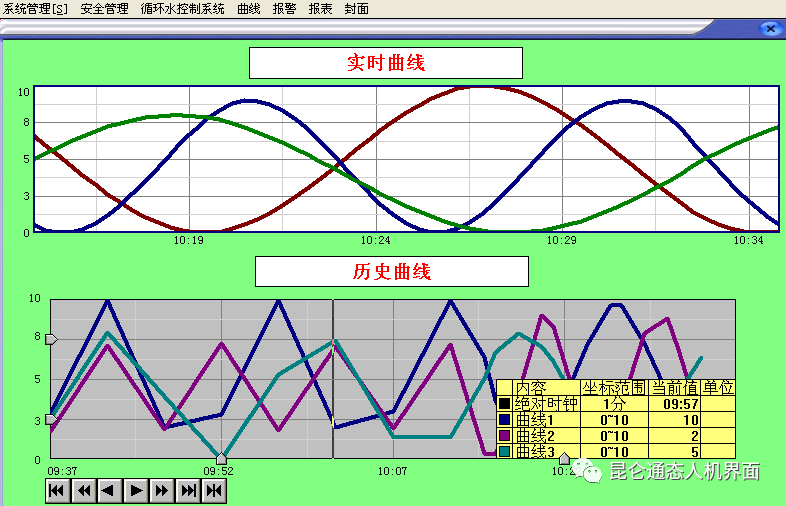This screenshot has height=506, width=786.
Task: Click the last playback button with inward arrows
Action: (x=213, y=490)
